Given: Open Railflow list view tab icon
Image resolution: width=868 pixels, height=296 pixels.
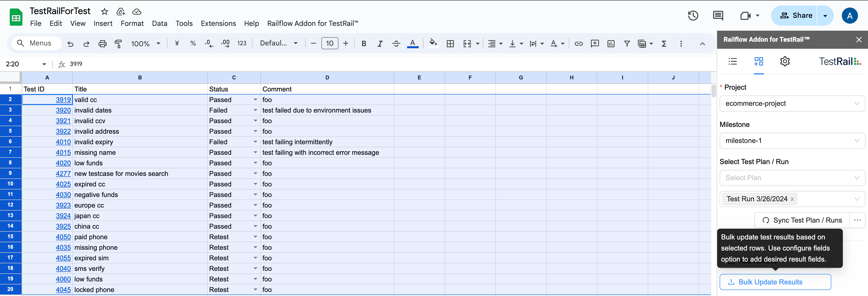Looking at the screenshot, I should click(x=732, y=61).
